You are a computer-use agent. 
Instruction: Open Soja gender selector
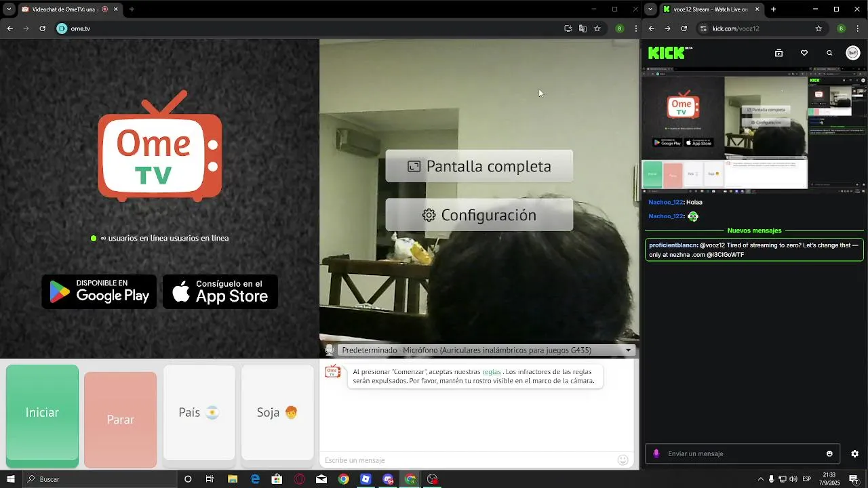277,413
